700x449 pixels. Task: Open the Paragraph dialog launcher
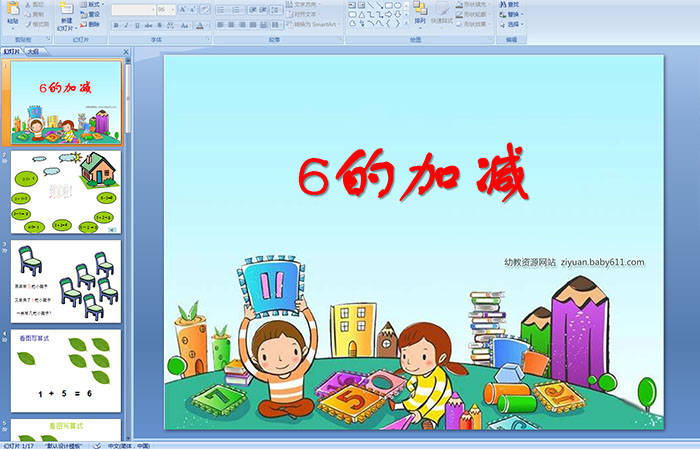click(x=340, y=40)
